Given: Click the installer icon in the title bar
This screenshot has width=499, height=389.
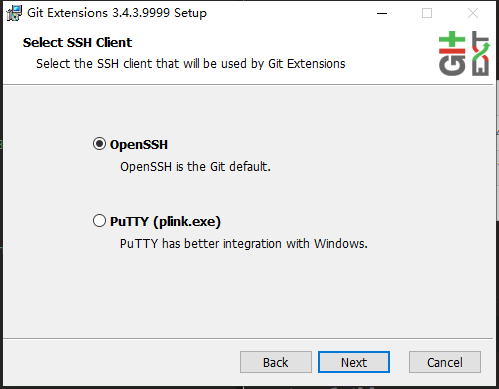Looking at the screenshot, I should click(14, 13).
